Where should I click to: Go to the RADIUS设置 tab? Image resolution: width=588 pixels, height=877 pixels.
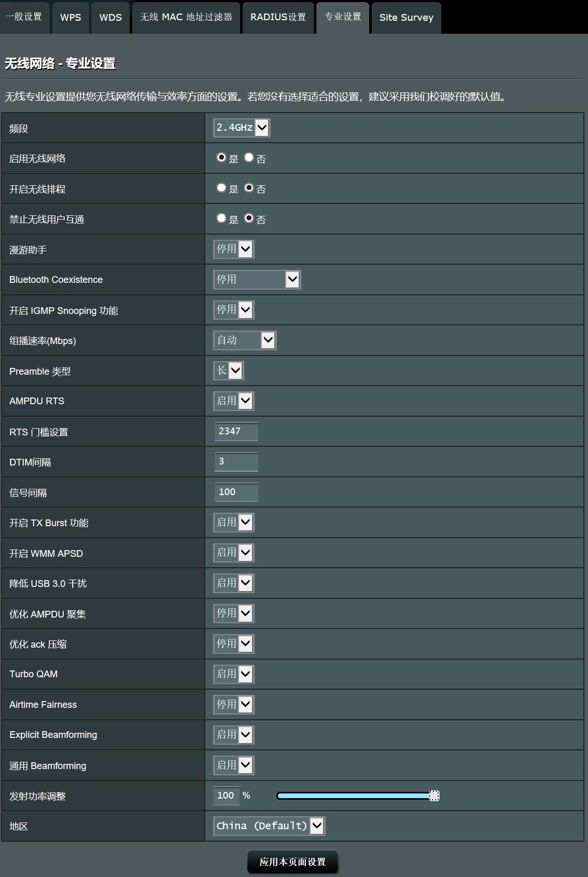pos(278,18)
